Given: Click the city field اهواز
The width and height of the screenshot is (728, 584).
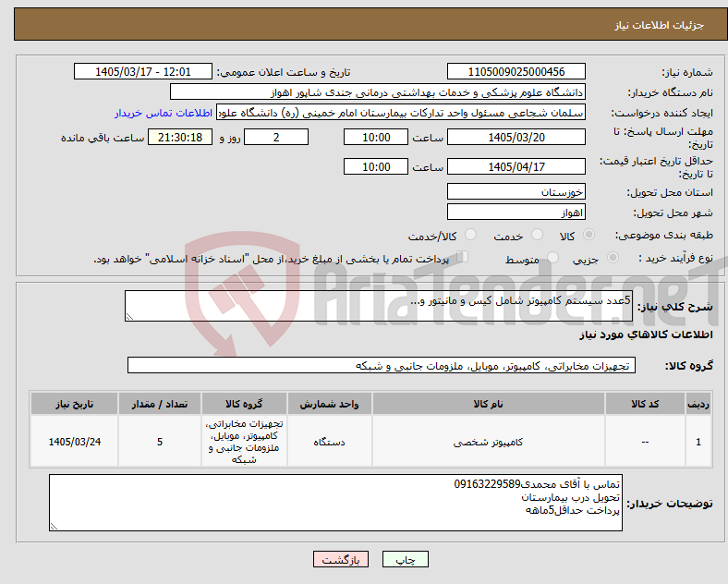Looking at the screenshot, I should (516, 213).
